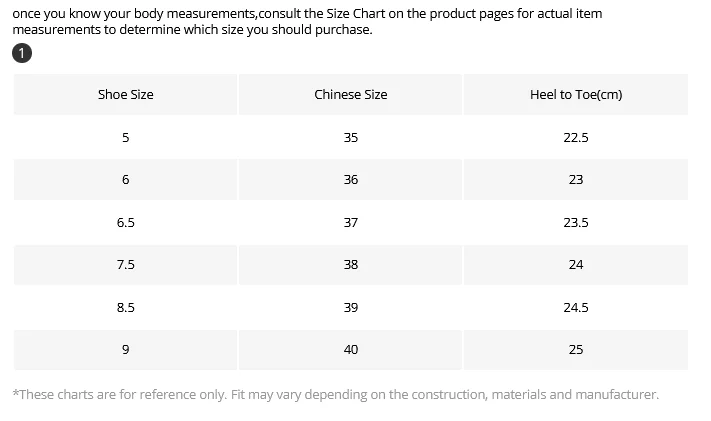
Task: Click the 22.5 heel to toe value
Action: coord(576,137)
